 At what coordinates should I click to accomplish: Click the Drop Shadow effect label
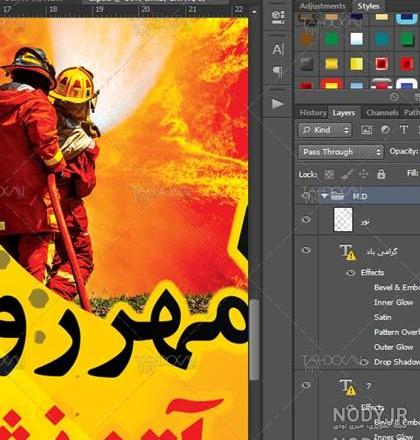tap(397, 362)
